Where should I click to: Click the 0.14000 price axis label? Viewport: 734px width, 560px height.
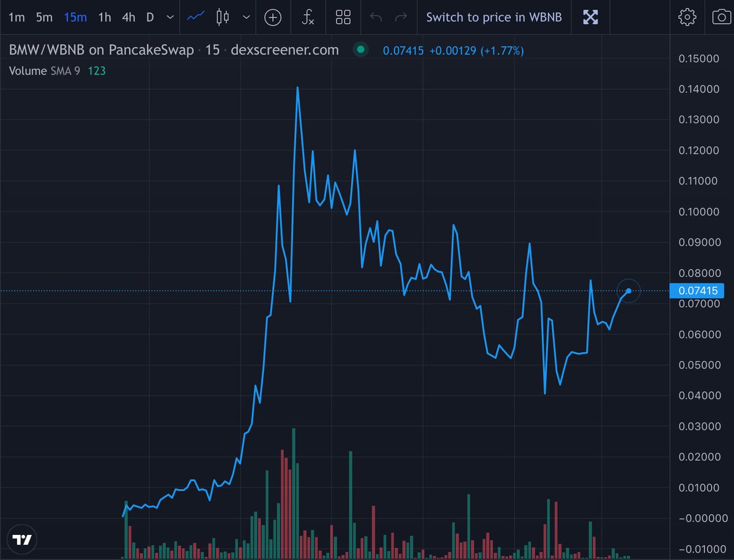tap(699, 89)
